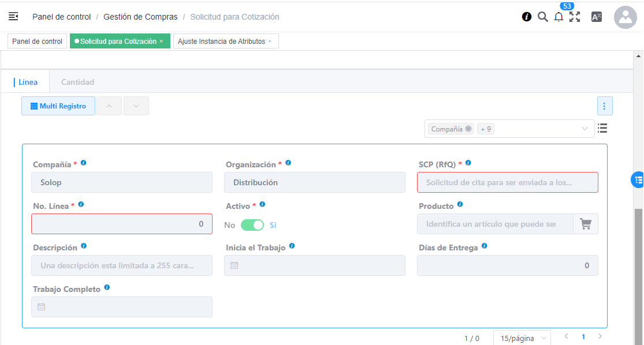Click the Multi Registro button

pos(58,106)
